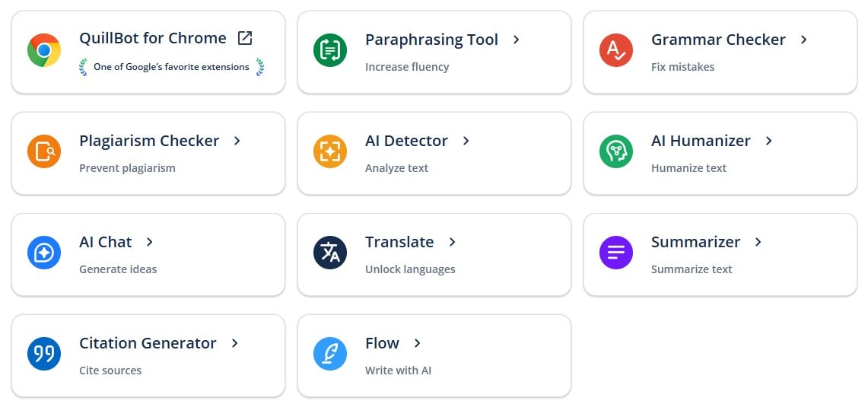Viewport: 868px width, 404px height.
Task: Click the purple Summarizer icon
Action: click(616, 253)
